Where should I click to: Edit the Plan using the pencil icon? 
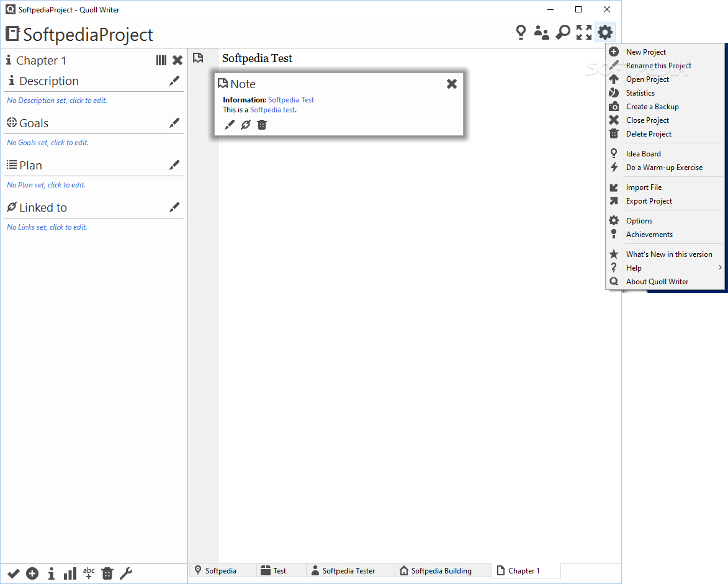click(x=174, y=165)
